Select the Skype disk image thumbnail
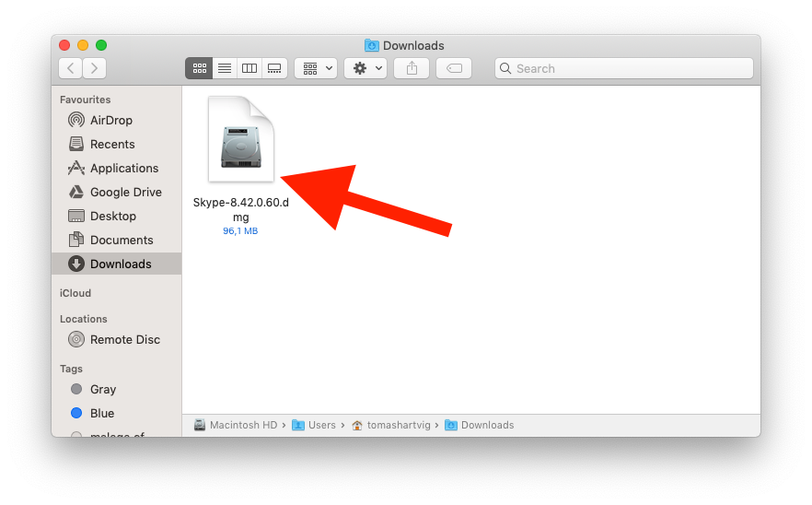This screenshot has height=505, width=812. coord(241,139)
